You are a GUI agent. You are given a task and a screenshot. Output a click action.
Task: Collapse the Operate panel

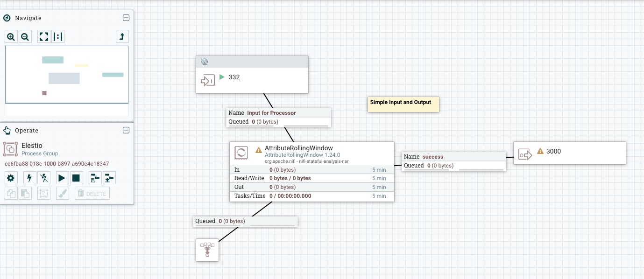126,130
